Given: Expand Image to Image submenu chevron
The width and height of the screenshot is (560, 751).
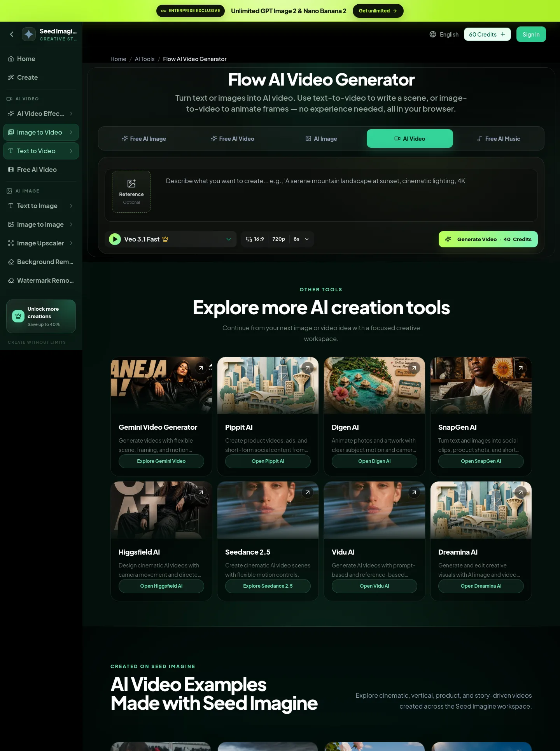Looking at the screenshot, I should click(71, 224).
